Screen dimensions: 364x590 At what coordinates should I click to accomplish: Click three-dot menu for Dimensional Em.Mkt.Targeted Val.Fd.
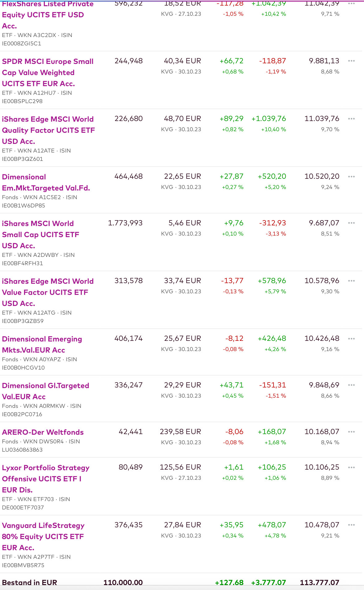coord(351,177)
